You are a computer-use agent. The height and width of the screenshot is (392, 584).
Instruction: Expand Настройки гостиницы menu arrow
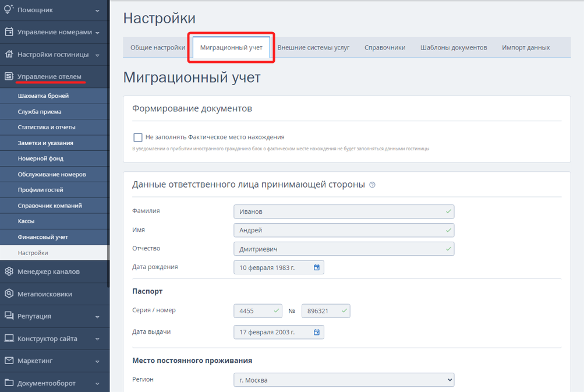pos(97,55)
